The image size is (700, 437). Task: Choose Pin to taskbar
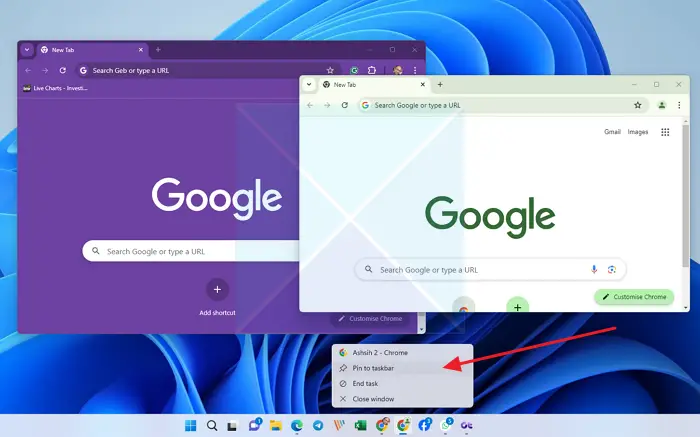(402, 368)
